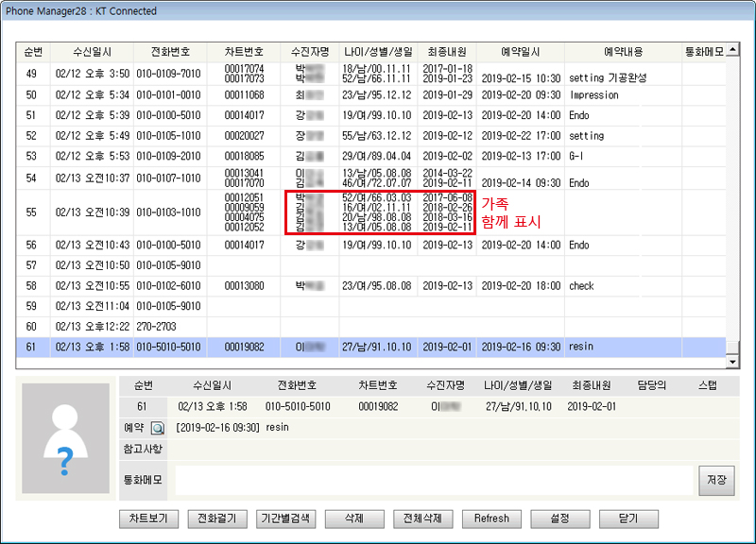
Task: Click the patient profile photo placeholder
Action: pyautogui.click(x=64, y=438)
